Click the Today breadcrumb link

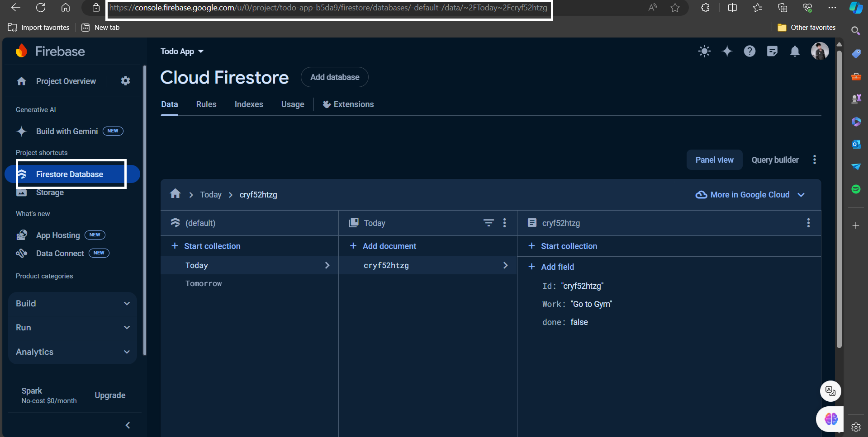coord(211,195)
